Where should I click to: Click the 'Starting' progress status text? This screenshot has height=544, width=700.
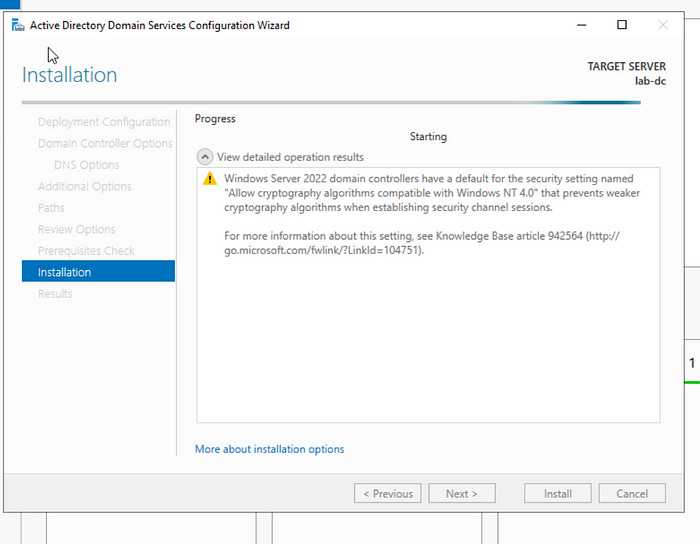coord(428,136)
